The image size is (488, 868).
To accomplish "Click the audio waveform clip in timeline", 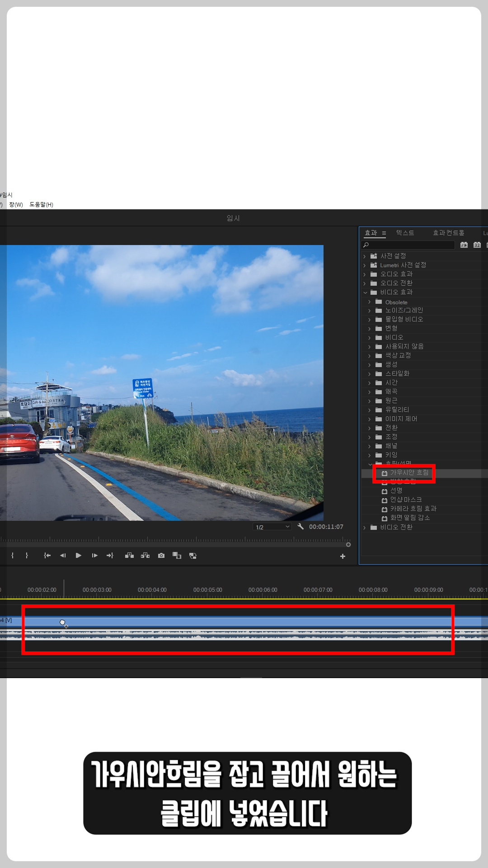I will (x=244, y=636).
